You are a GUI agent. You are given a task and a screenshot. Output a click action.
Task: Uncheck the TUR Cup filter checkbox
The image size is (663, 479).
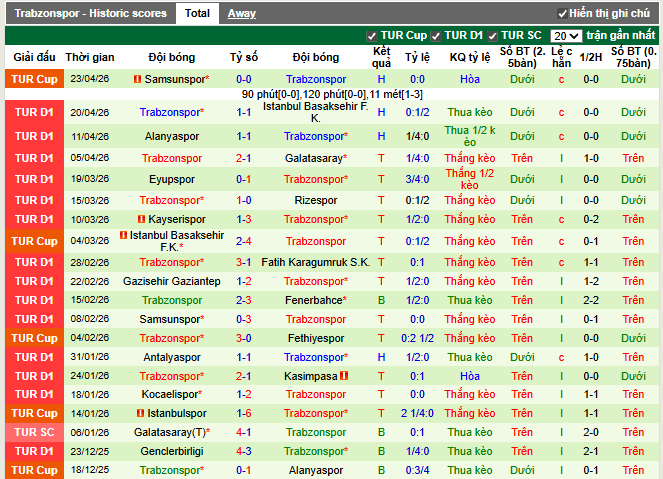pos(373,35)
